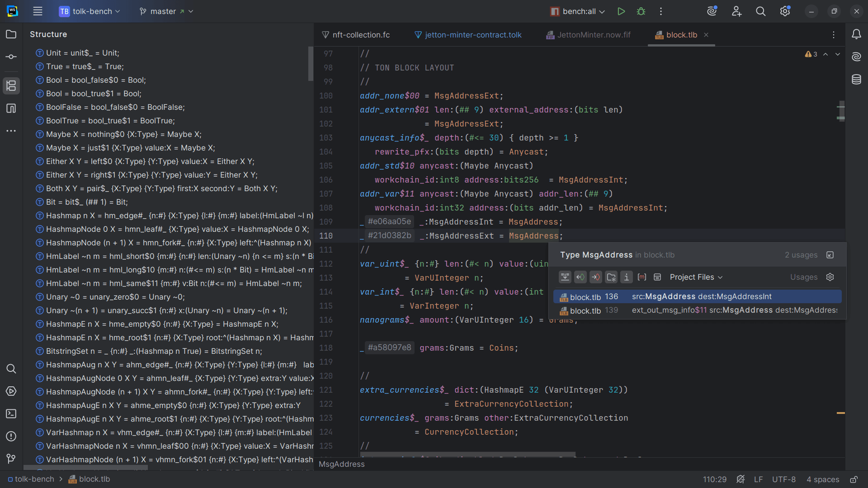Open the Database tool window
The width and height of the screenshot is (868, 488).
point(857,80)
